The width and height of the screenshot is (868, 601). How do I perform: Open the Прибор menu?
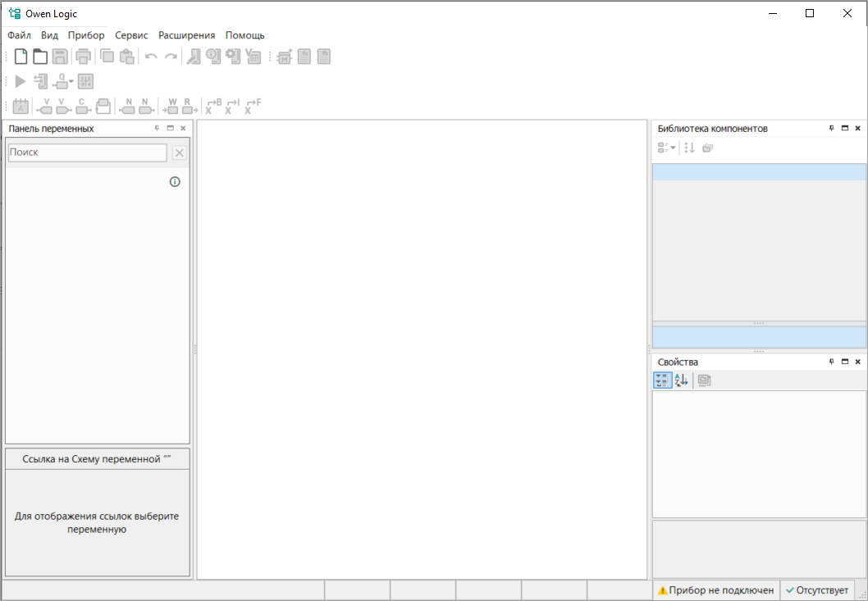click(86, 35)
